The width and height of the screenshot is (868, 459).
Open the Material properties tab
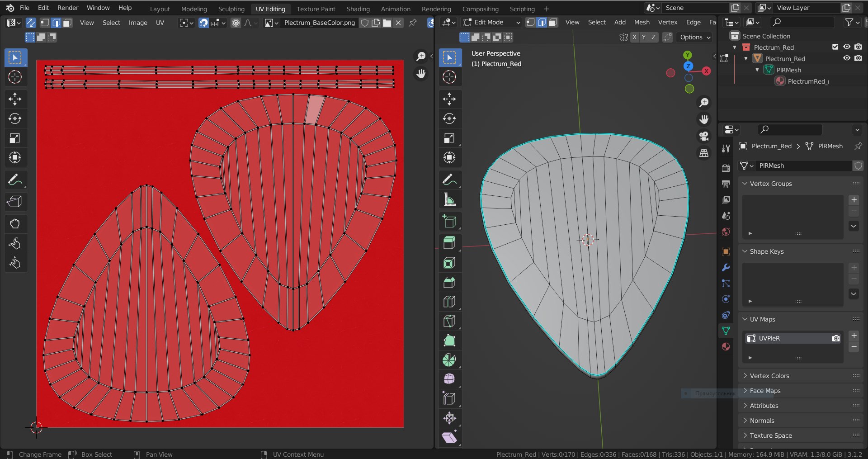point(726,346)
